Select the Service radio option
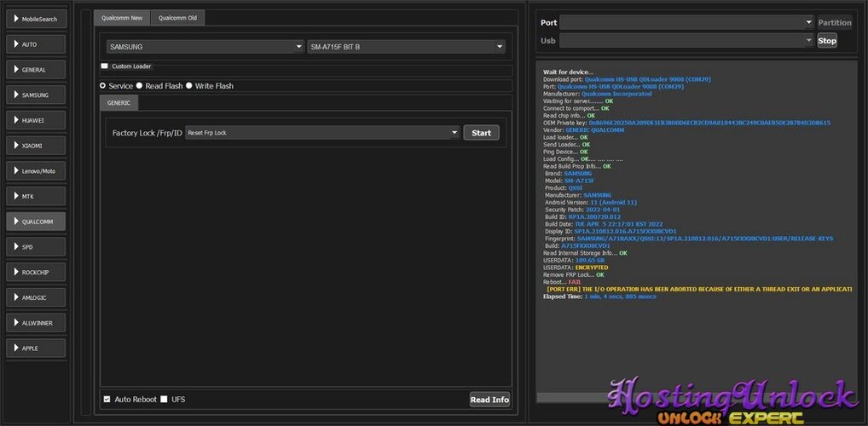This screenshot has height=426, width=868. (x=103, y=86)
